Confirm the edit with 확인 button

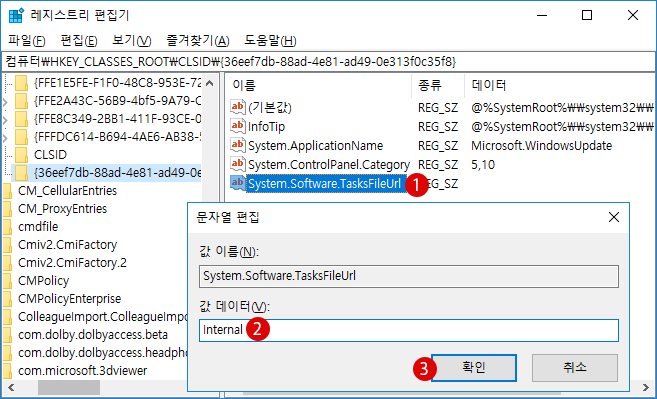[474, 368]
